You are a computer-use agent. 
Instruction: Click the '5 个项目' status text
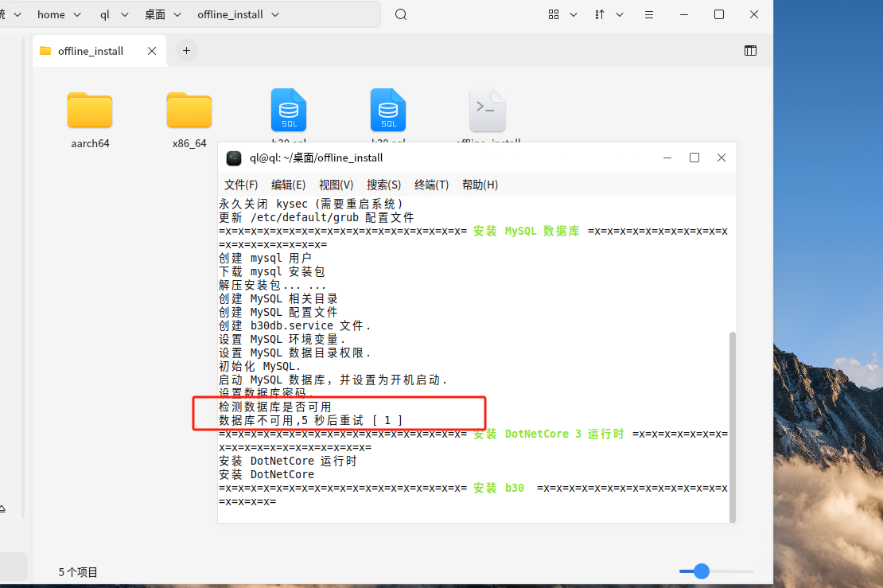click(78, 572)
